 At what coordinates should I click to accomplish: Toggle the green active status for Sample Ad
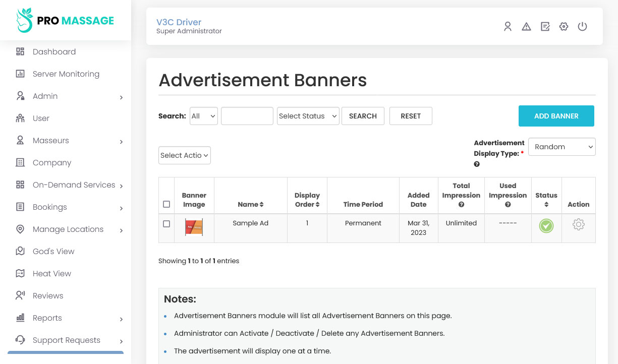point(546,226)
